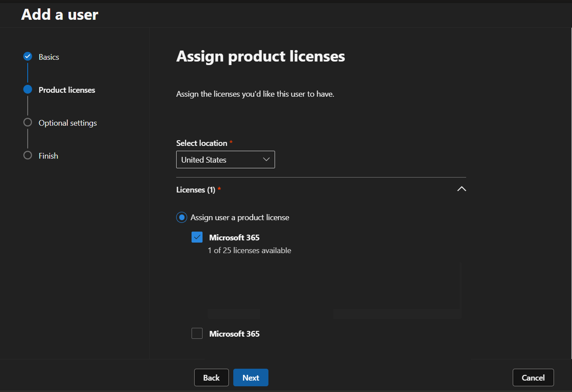
Task: Click the Back button
Action: [211, 377]
